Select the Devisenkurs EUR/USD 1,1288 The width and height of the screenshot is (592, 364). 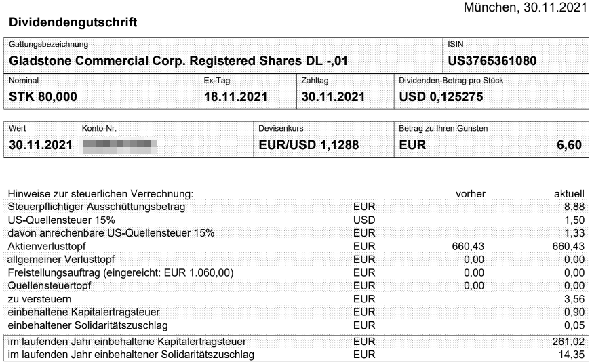pos(309,145)
